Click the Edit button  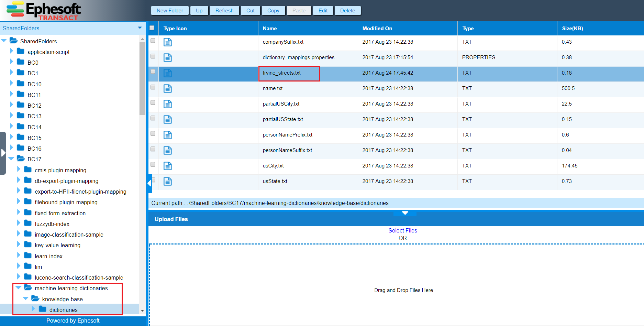click(323, 11)
